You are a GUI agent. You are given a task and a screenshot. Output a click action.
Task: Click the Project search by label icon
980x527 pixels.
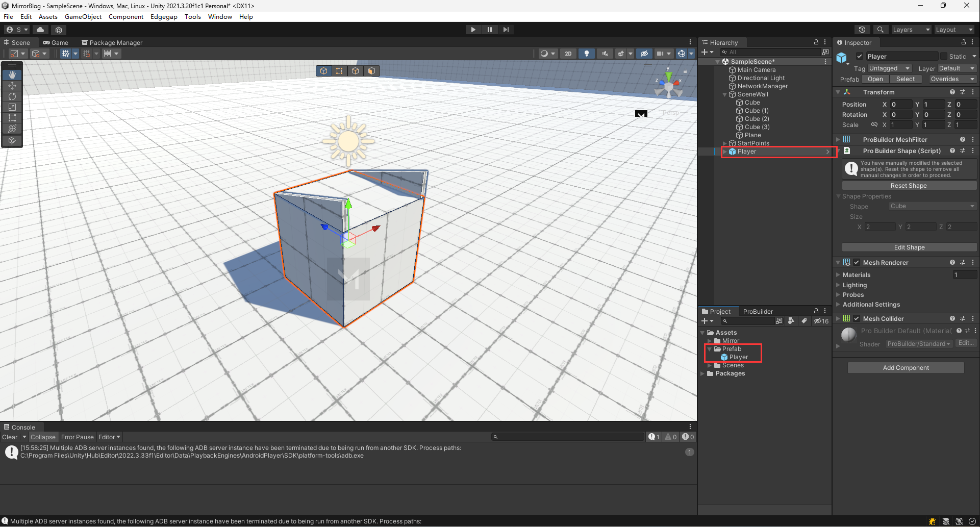coord(804,321)
